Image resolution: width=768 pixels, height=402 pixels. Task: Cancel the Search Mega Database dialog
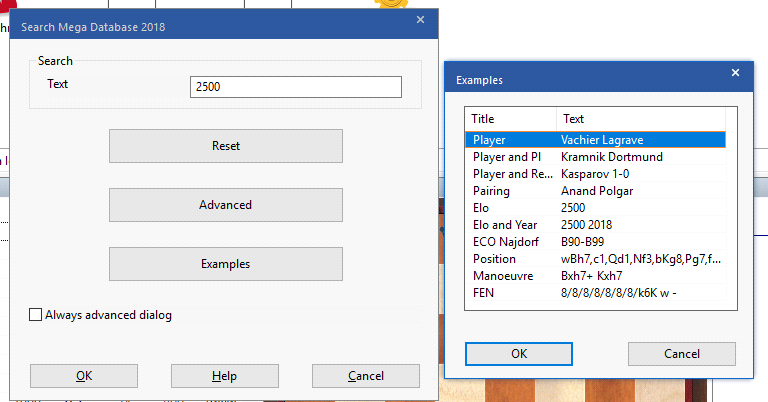pos(365,376)
